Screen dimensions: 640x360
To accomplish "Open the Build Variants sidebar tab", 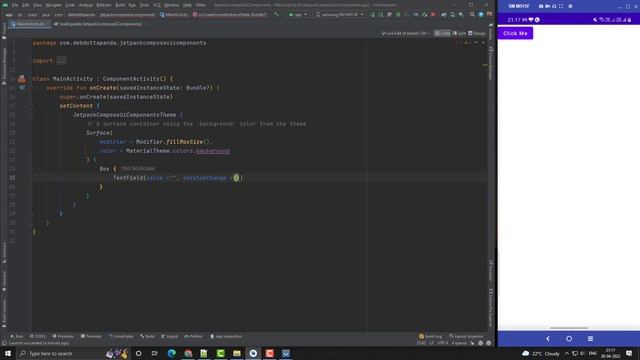I will click(x=4, y=313).
